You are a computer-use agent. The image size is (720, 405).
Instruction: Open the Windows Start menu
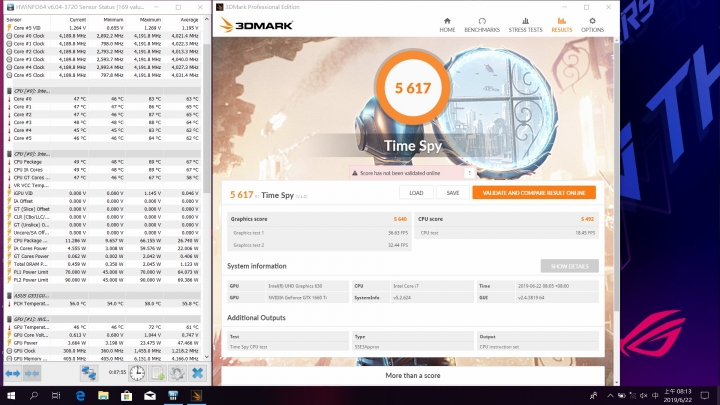coord(11,395)
